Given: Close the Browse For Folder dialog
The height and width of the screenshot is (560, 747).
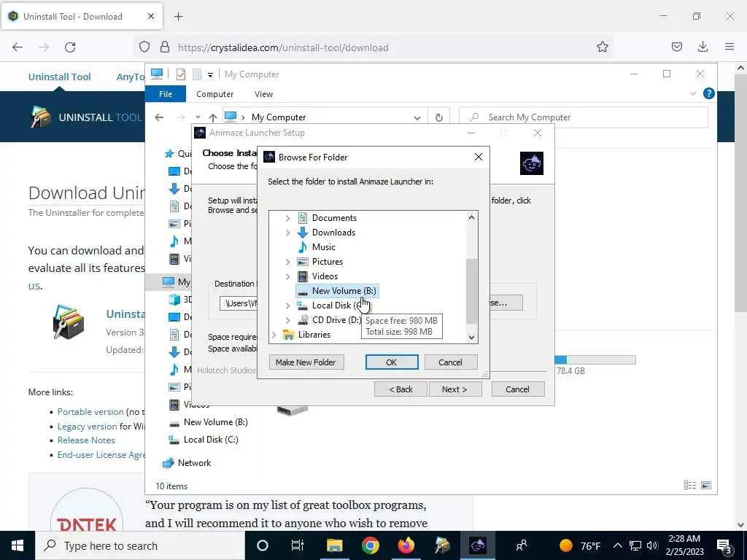Looking at the screenshot, I should (479, 157).
